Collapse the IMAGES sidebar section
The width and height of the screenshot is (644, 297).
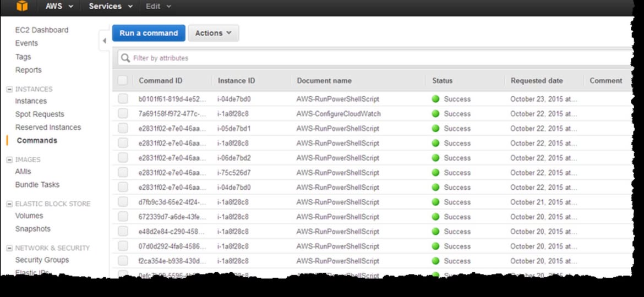(9, 160)
